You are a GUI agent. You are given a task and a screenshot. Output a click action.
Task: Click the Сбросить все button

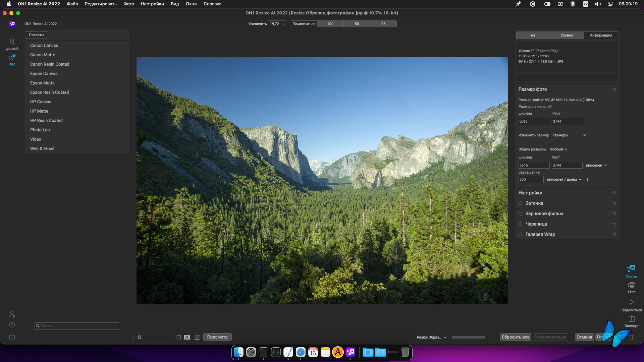(516, 337)
